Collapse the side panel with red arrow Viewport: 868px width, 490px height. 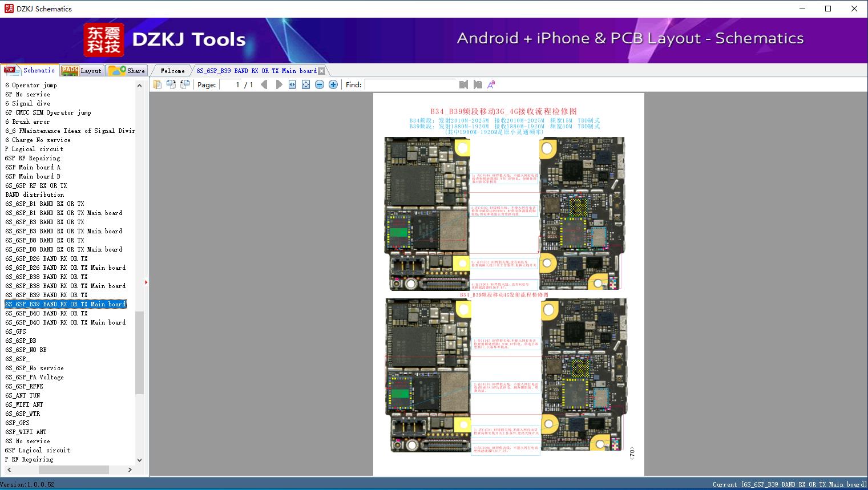(146, 282)
